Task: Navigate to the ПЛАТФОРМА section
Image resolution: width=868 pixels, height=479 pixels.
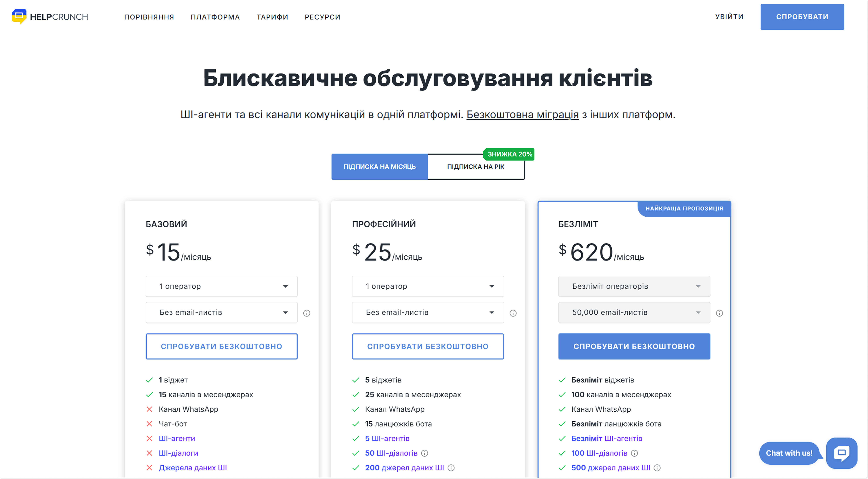Action: coord(215,17)
